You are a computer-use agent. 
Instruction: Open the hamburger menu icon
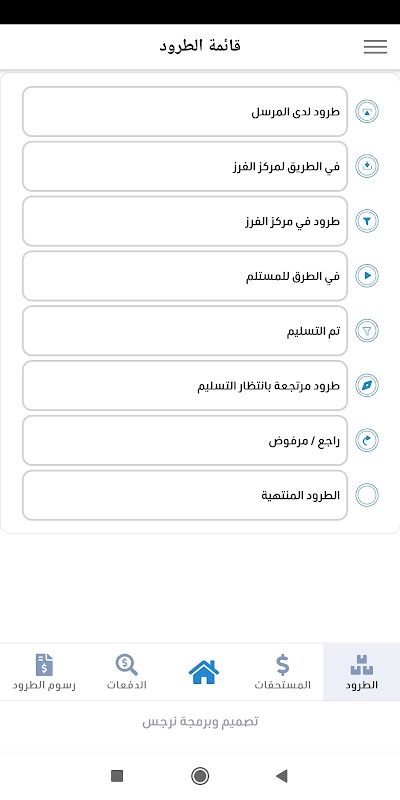(x=375, y=46)
